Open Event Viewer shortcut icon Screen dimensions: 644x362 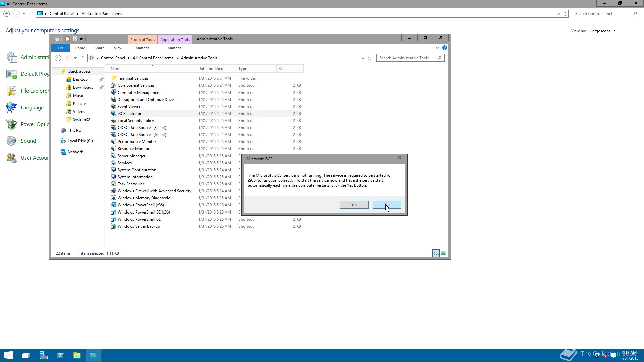coord(113,107)
